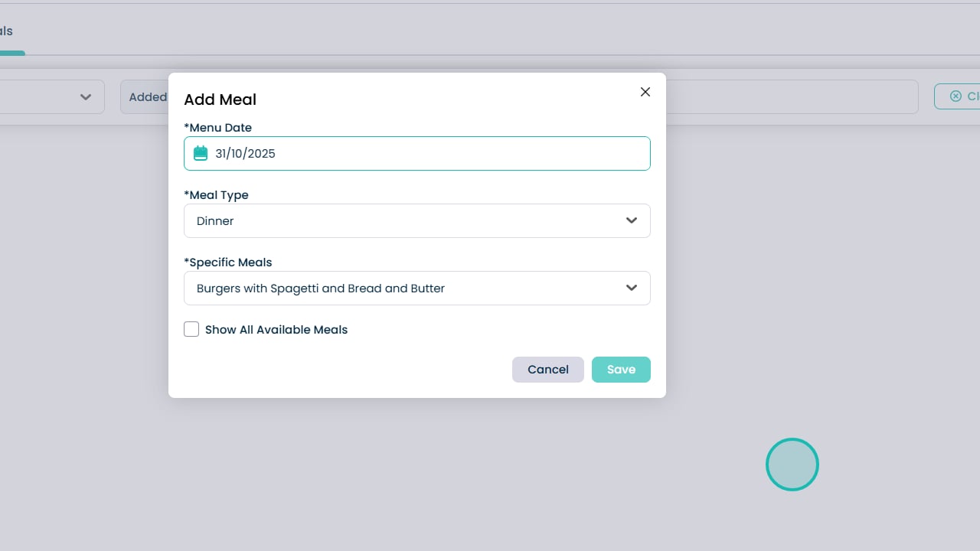The width and height of the screenshot is (980, 551).
Task: Close the Add Meal dialog with the X
Action: pos(645,92)
